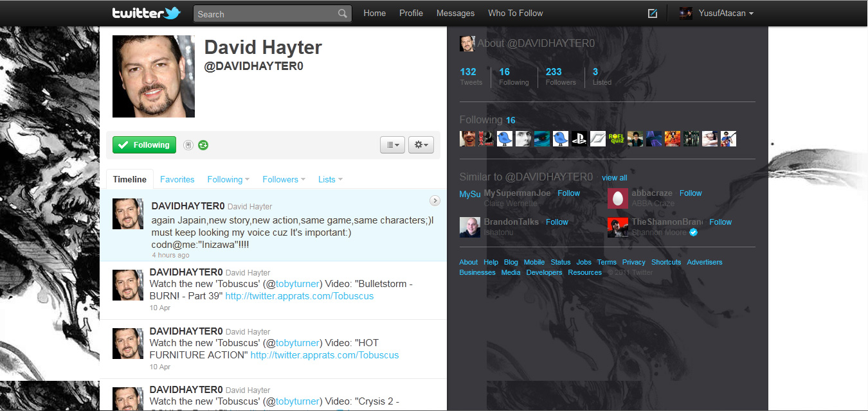This screenshot has width=868, height=411.
Task: Go to Home in top navigation
Action: [375, 13]
